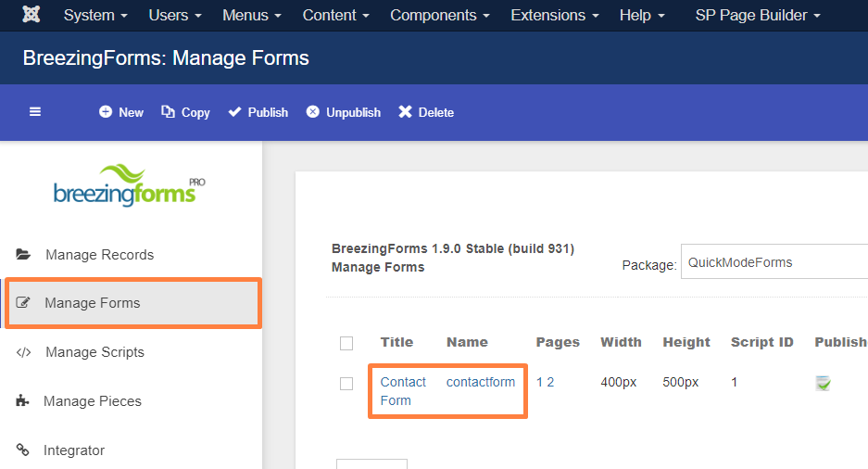Screen dimensions: 868x469
Task: Open the Contact Form title link
Action: [x=403, y=391]
